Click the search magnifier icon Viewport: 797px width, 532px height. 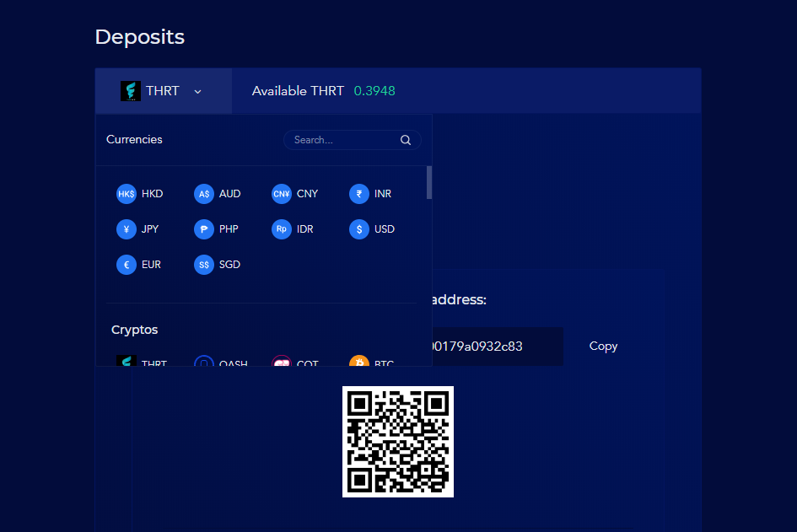coord(406,140)
